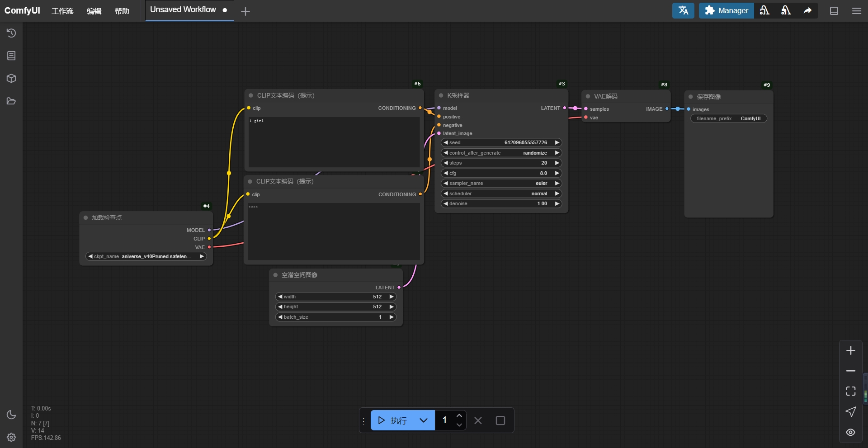Add a new workflow tab with plus

(x=245, y=11)
